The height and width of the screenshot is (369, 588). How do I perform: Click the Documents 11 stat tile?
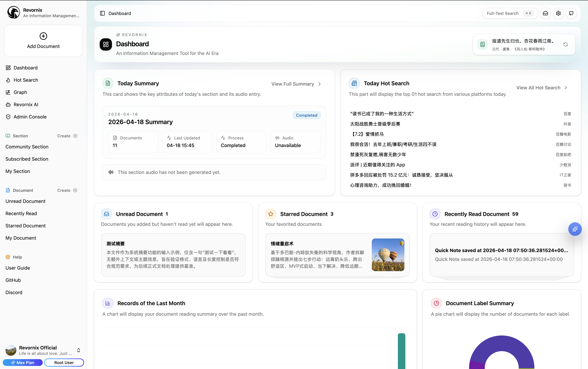(x=133, y=142)
